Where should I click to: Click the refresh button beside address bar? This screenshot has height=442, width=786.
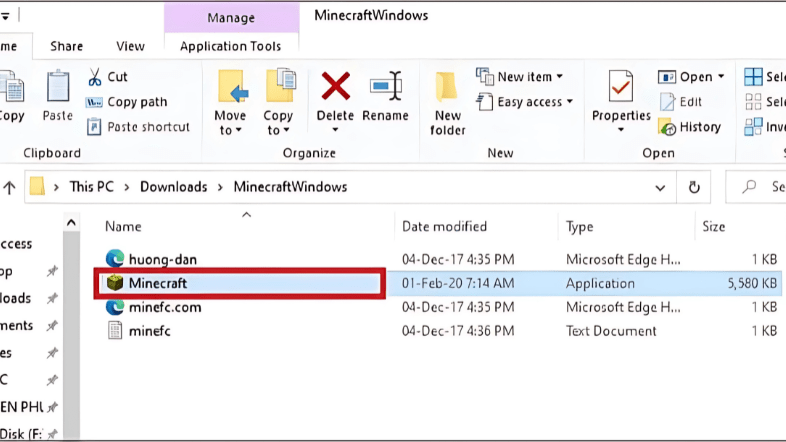point(693,187)
